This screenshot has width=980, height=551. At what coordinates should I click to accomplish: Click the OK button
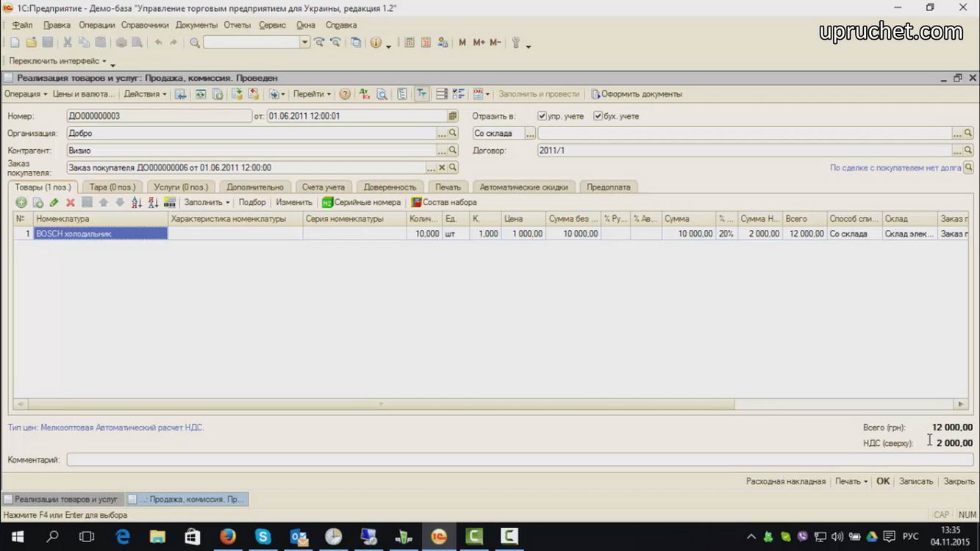[x=883, y=481]
